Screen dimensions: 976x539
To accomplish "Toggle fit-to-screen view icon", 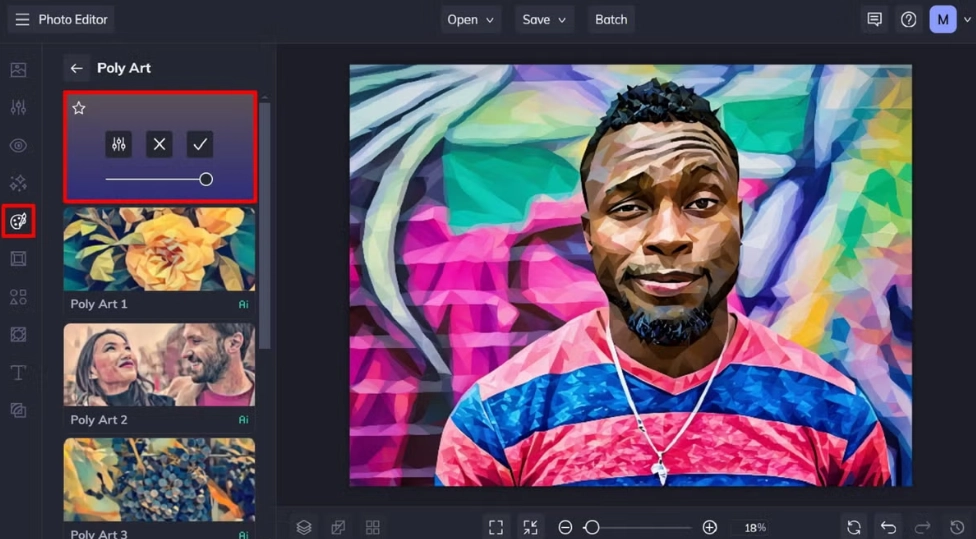I will (495, 527).
